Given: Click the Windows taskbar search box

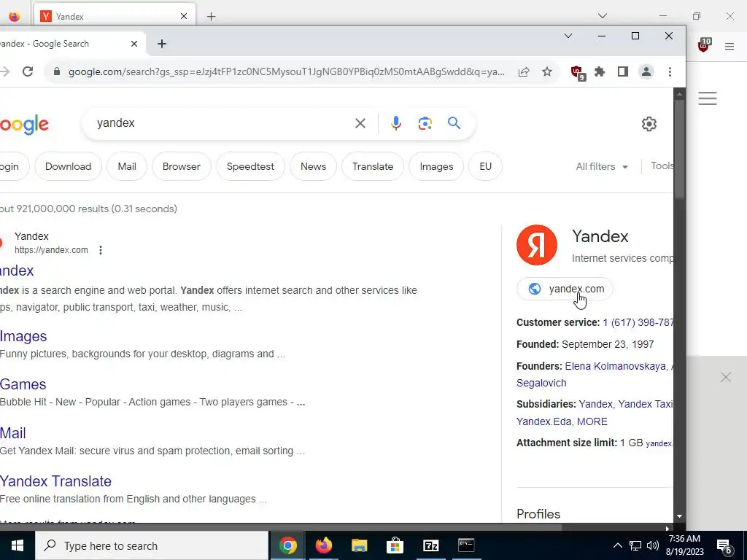Looking at the screenshot, I should (x=152, y=545).
